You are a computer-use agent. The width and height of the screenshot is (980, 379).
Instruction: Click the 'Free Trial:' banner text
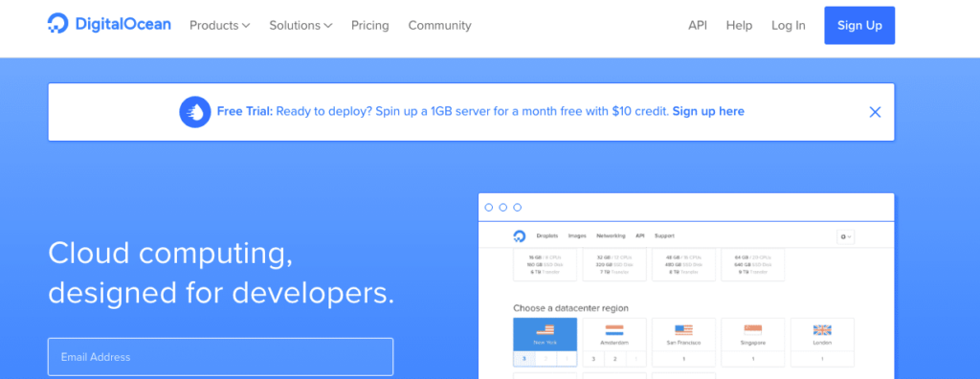point(245,111)
